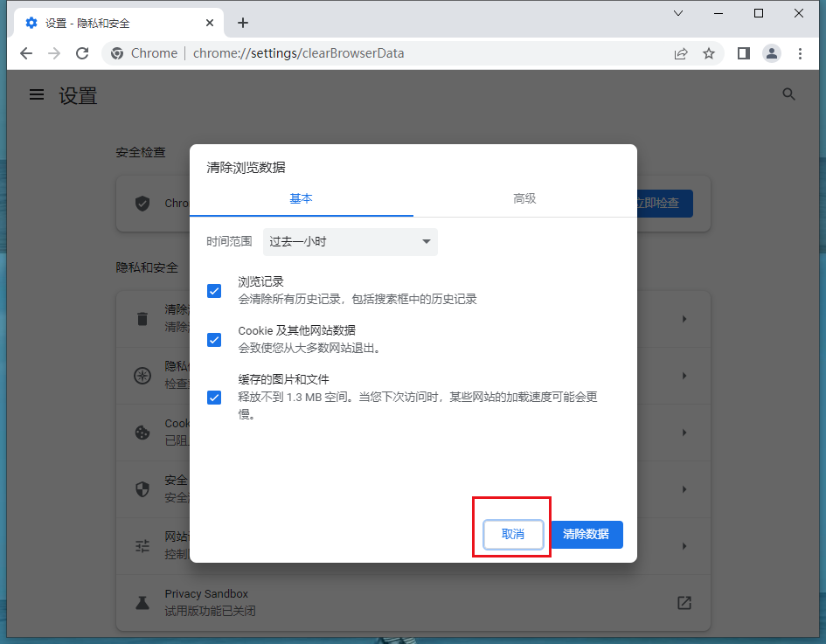
Task: Expand the clear browsing data row arrow
Action: pyautogui.click(x=684, y=319)
